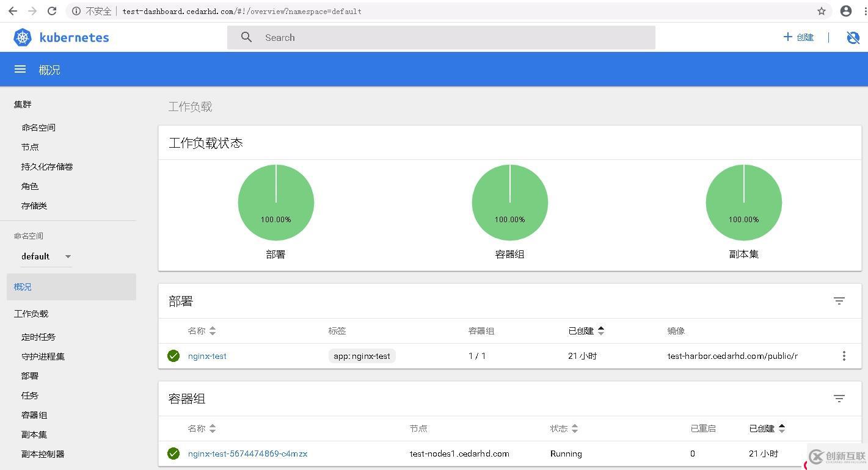Select 存储类 in the sidebar
This screenshot has width=868, height=470.
34,206
